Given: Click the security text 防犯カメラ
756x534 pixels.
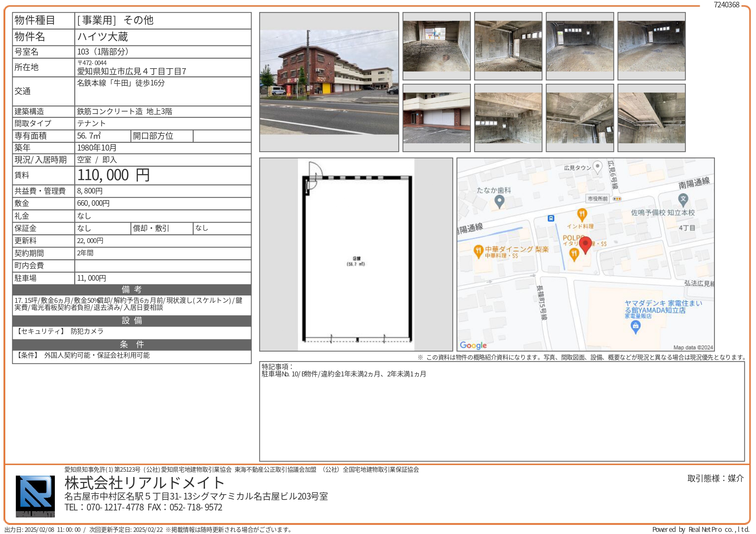Looking at the screenshot, I should (87, 331).
